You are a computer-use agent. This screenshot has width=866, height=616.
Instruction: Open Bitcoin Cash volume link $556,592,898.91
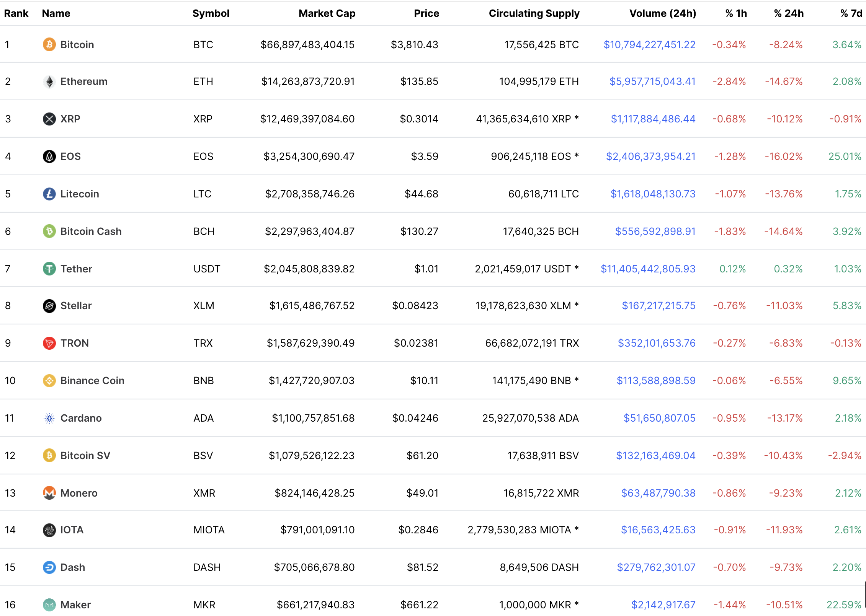point(655,231)
